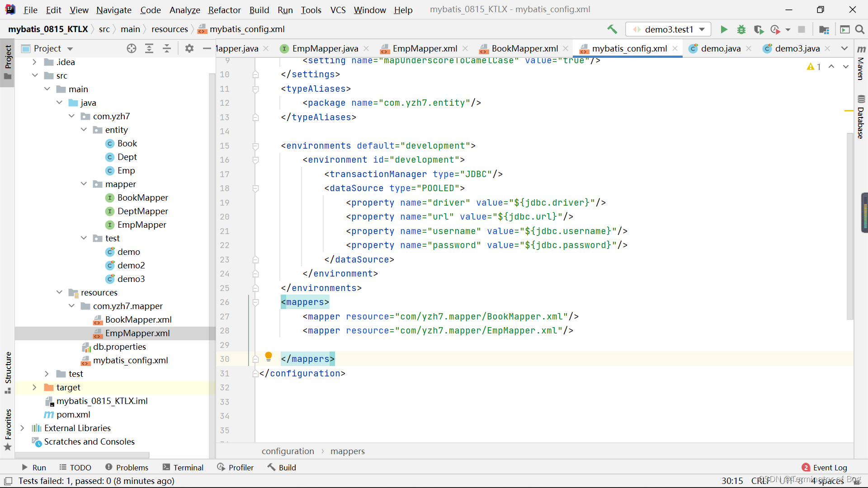
Task: Click the mappers breadcrumb in editor footer
Action: click(347, 451)
